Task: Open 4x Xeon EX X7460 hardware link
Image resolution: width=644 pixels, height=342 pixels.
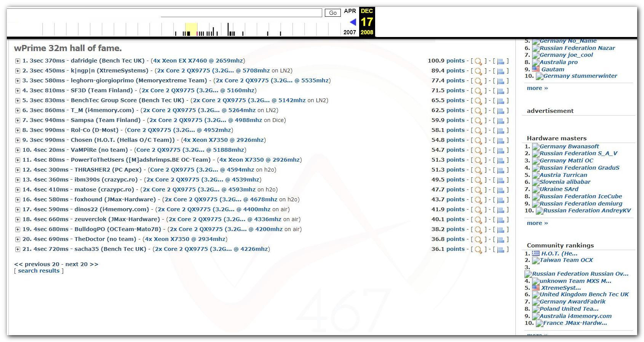Action: point(198,61)
